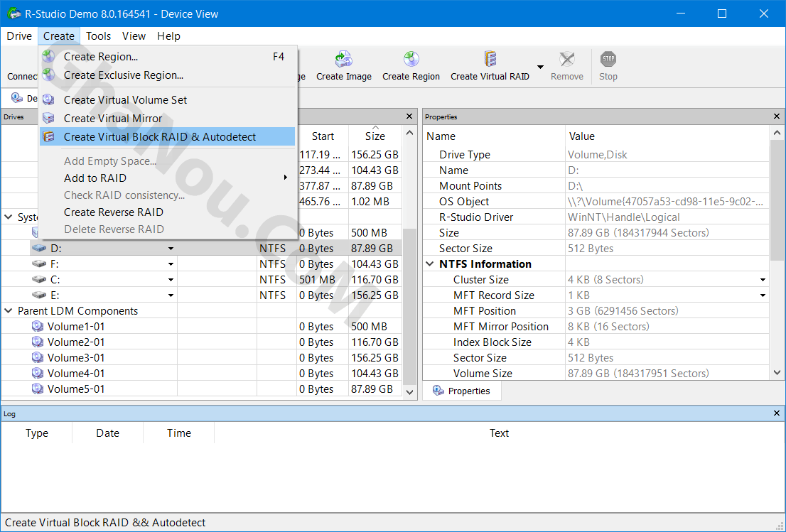Click the Time column header in Log

click(x=179, y=433)
